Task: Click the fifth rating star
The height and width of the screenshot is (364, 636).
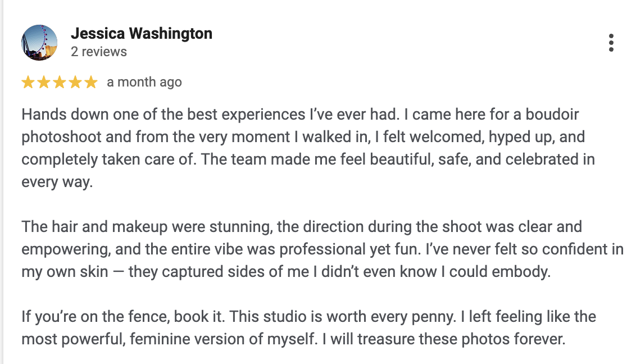Action: 91,83
